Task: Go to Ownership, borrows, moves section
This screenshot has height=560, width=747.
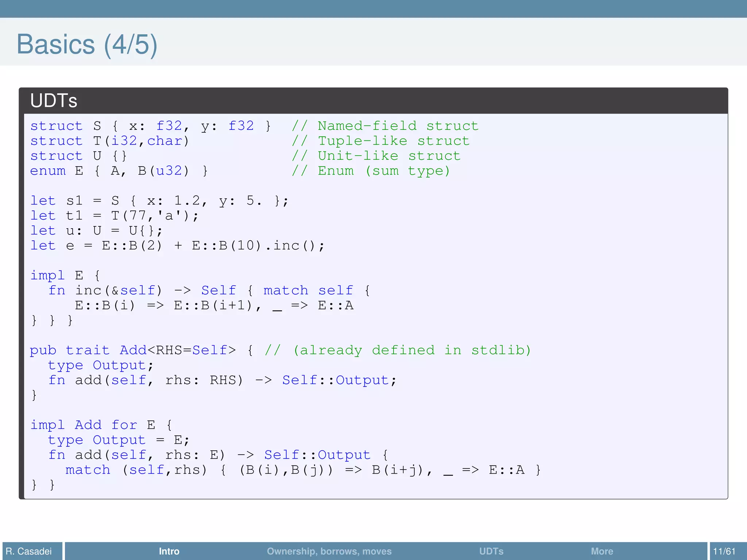Action: point(329,551)
